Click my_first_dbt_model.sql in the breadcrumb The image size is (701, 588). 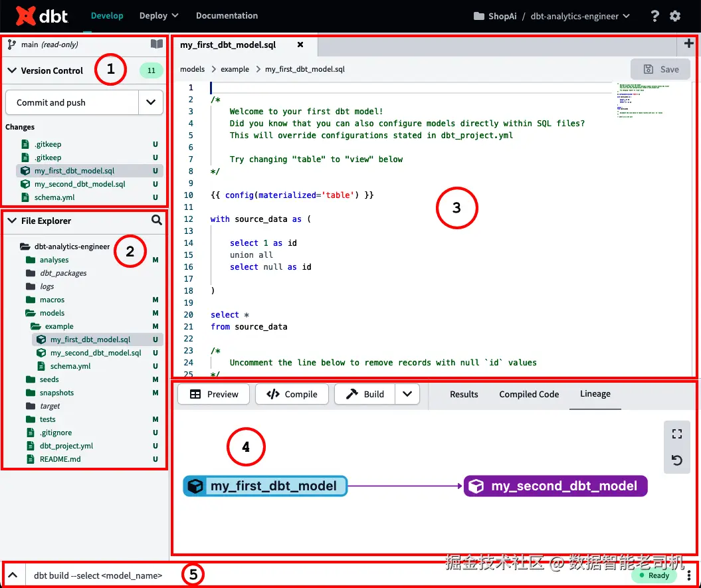(x=305, y=69)
